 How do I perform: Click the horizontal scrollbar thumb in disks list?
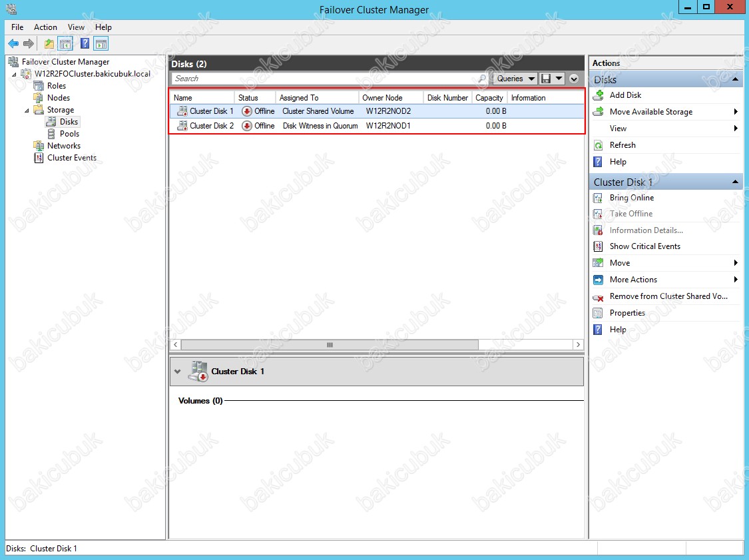(x=330, y=345)
